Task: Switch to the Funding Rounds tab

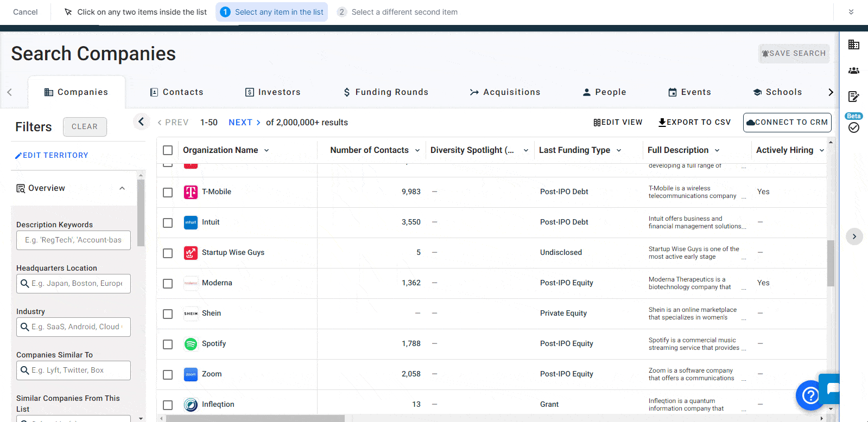Action: (x=386, y=92)
